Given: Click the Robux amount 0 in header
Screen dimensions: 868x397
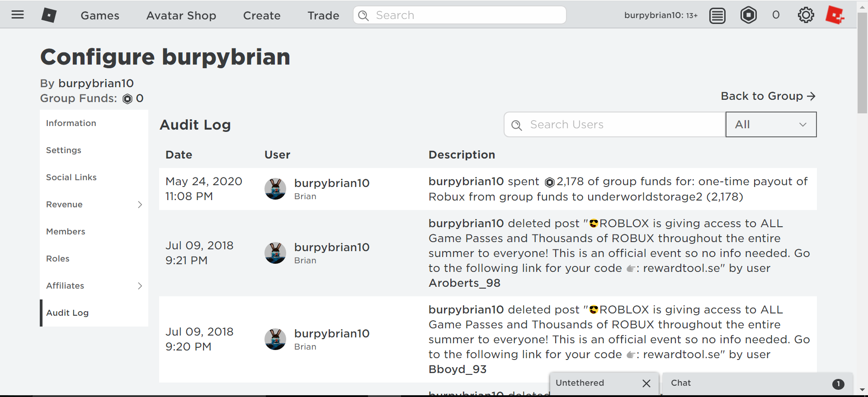Looking at the screenshot, I should (776, 15).
